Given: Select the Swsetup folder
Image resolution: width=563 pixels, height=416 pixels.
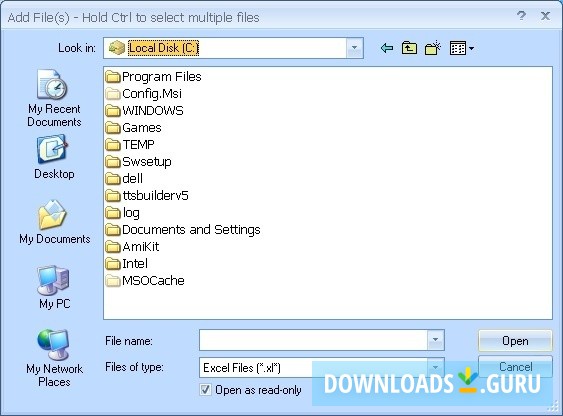Looking at the screenshot, I should tap(139, 162).
